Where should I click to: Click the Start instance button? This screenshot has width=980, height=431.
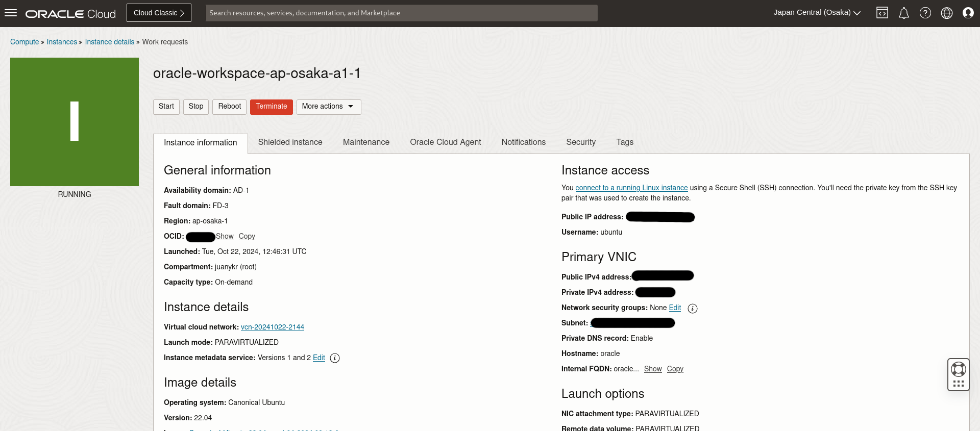click(166, 107)
